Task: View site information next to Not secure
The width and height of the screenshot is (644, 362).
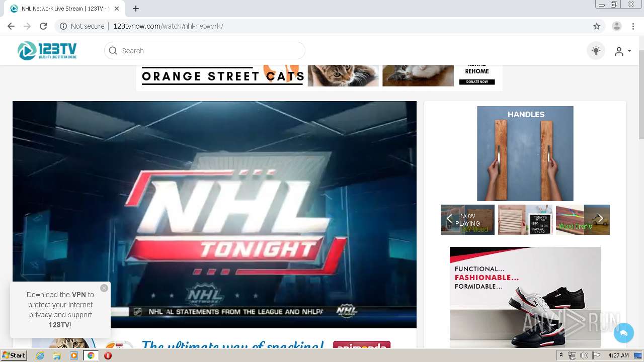Action: tap(63, 26)
